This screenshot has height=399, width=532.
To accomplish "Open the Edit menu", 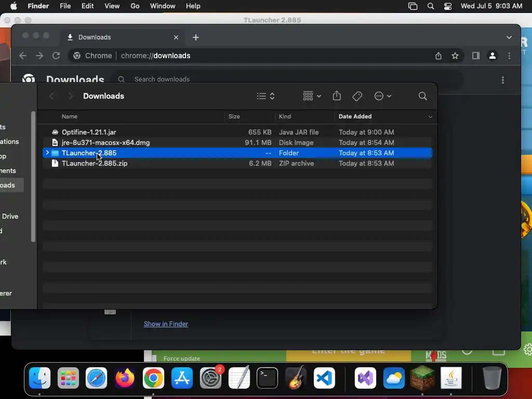I will tap(87, 6).
